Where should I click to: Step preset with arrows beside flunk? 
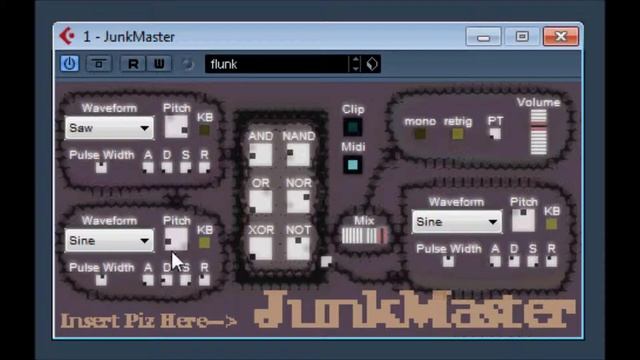tap(356, 64)
